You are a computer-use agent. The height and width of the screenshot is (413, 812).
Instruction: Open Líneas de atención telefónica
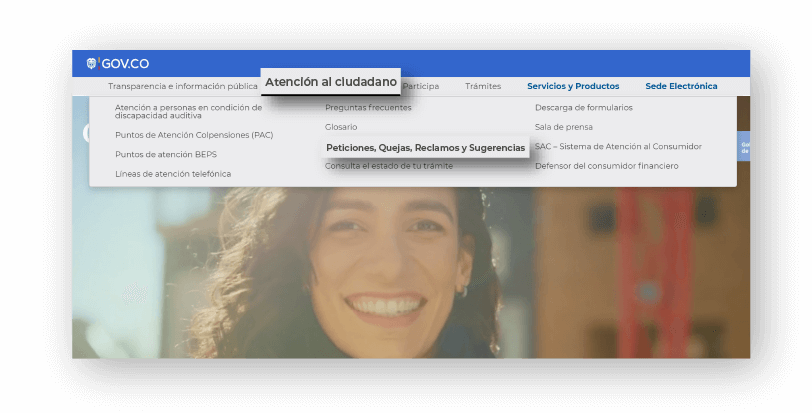[x=173, y=174]
